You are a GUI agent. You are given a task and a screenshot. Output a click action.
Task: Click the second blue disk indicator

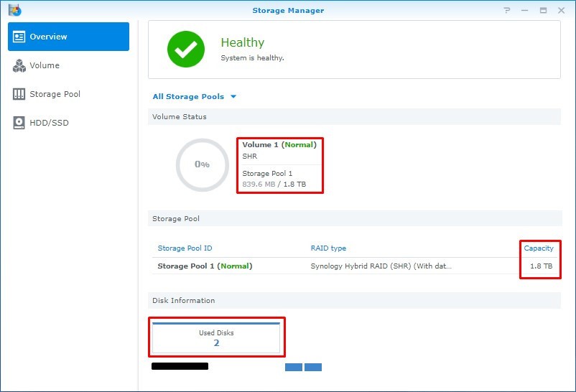click(x=313, y=367)
